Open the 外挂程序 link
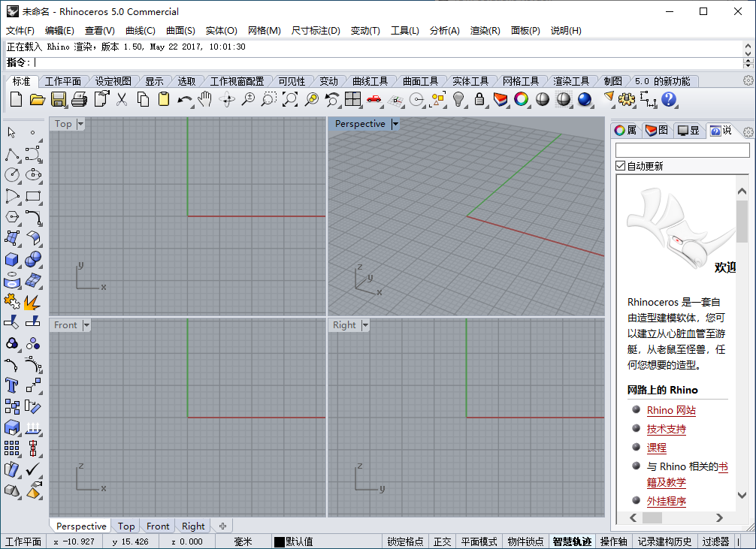Screen dimensions: 756x549 pyautogui.click(x=667, y=501)
